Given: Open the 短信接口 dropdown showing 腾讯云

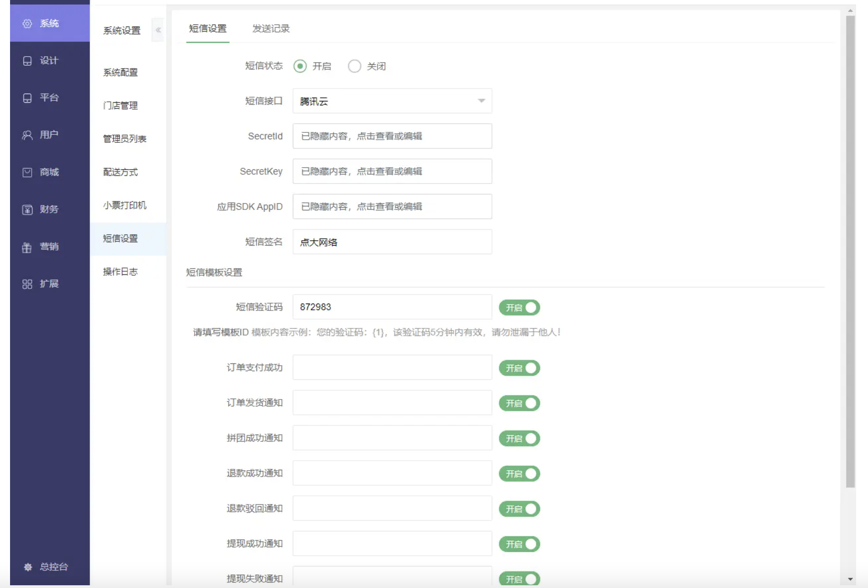Looking at the screenshot, I should point(392,101).
